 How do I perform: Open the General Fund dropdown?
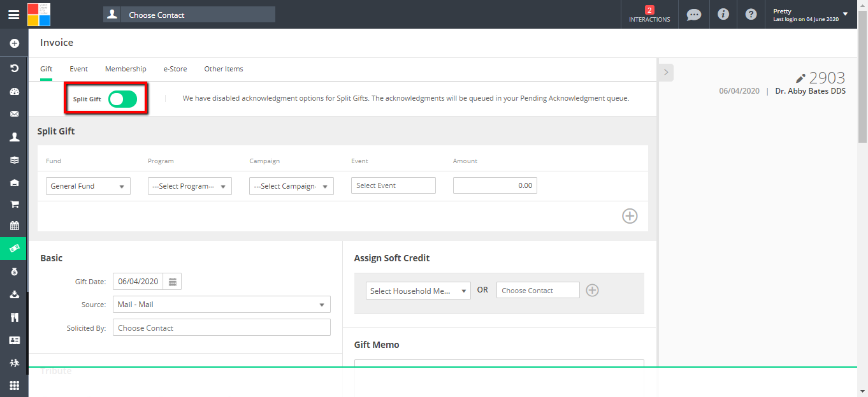(x=88, y=186)
